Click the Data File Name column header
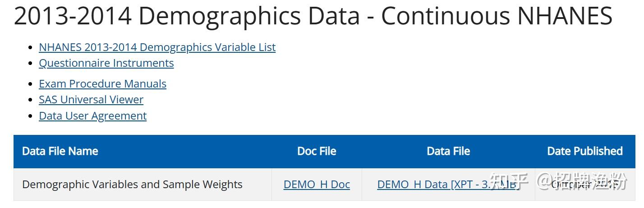Image resolution: width=644 pixels, height=208 pixels. tap(60, 151)
